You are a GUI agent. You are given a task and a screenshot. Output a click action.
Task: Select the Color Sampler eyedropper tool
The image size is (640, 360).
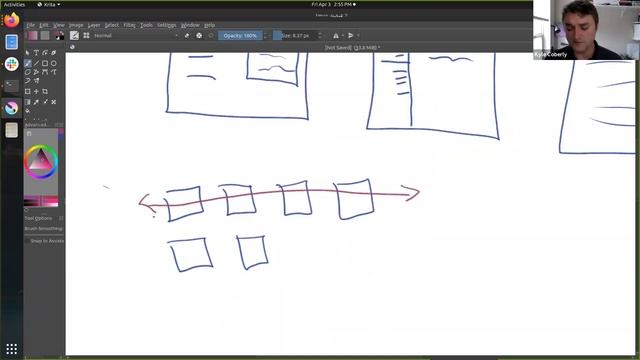(36, 102)
